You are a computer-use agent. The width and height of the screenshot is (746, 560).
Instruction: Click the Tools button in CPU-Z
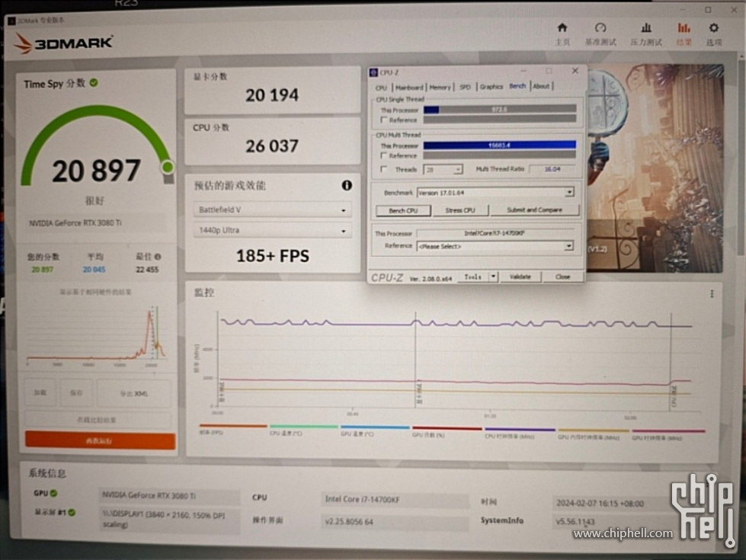pos(473,277)
